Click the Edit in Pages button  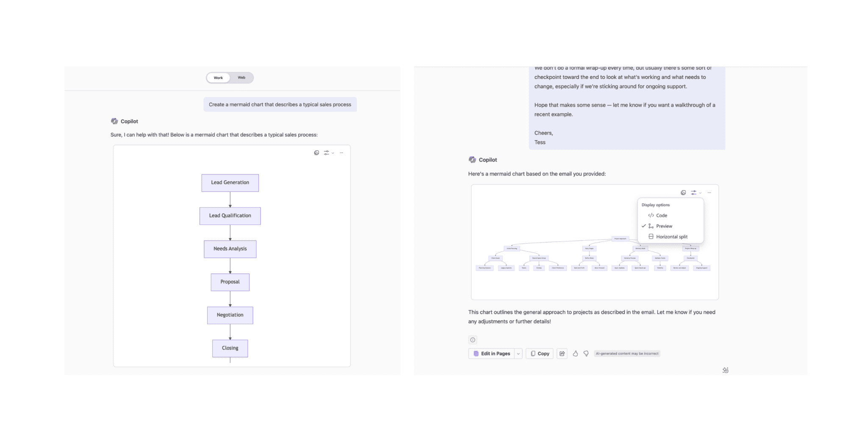point(492,354)
